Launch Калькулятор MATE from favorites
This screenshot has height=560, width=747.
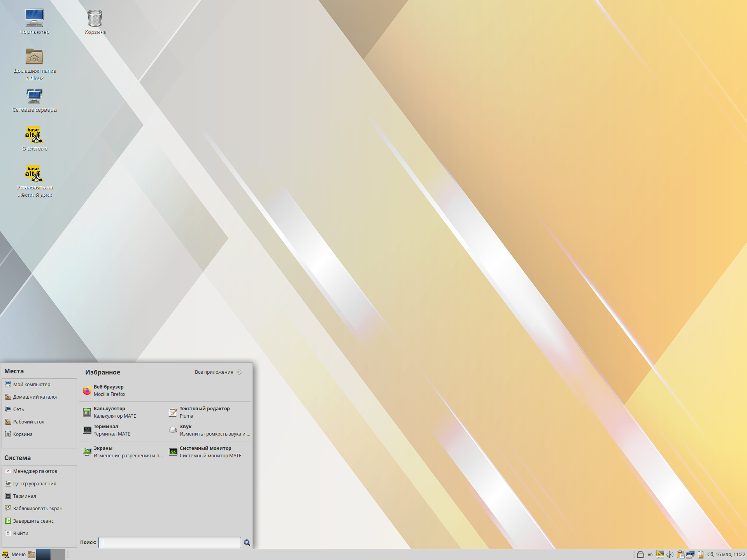click(123, 412)
